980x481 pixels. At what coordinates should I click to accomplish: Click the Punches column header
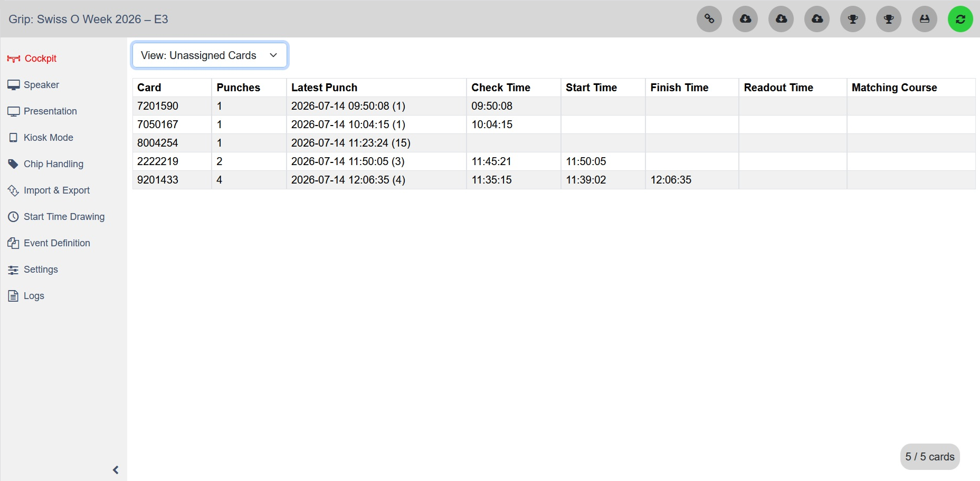coord(249,88)
